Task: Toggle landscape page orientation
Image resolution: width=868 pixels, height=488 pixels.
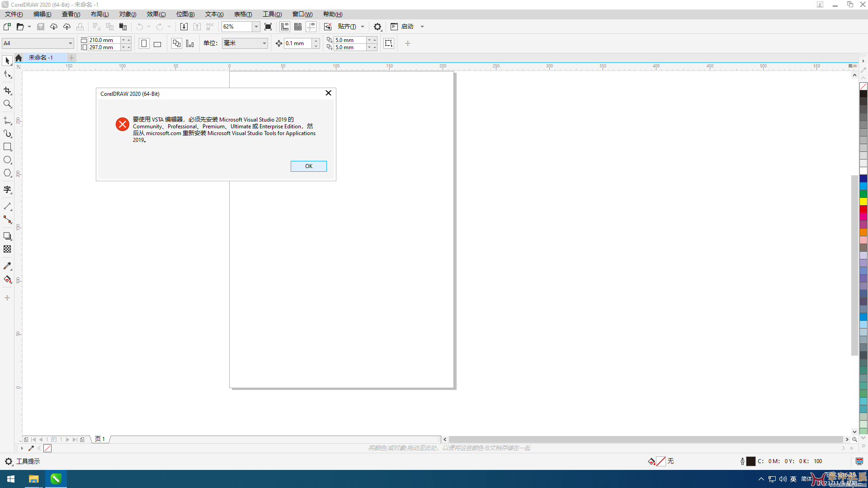Action: pos(157,43)
